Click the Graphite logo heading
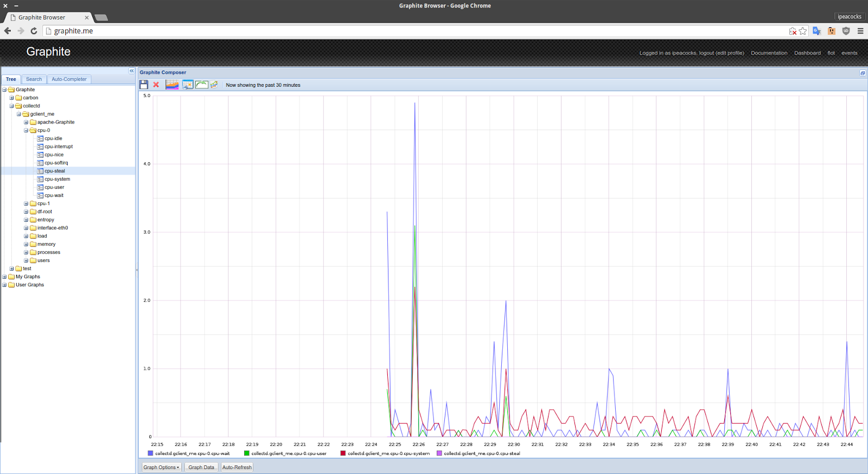 pos(48,52)
